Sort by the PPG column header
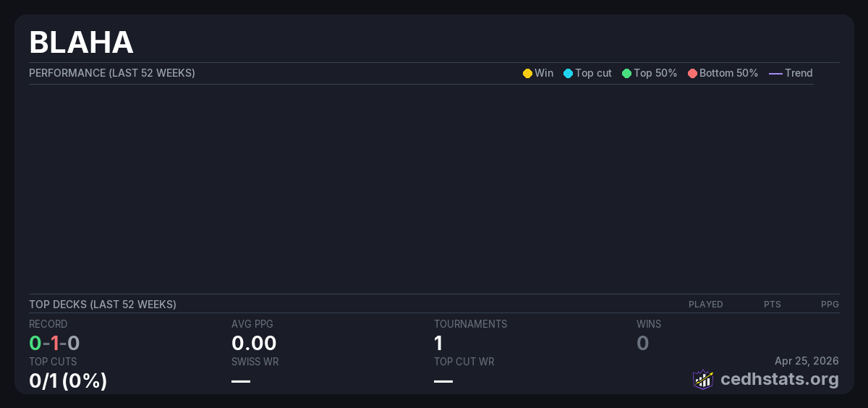Viewport: 868px width, 408px height. [x=830, y=305]
